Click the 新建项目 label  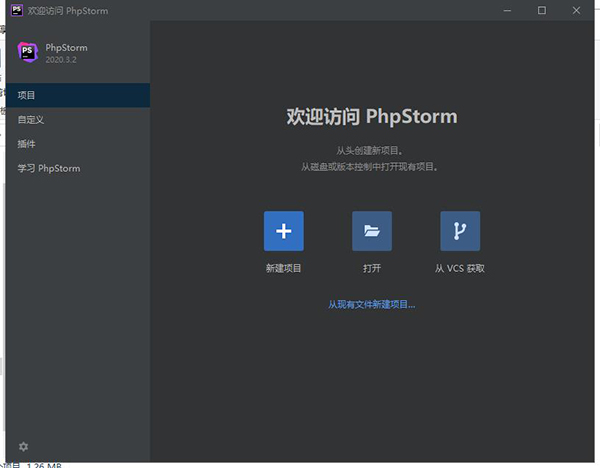284,268
